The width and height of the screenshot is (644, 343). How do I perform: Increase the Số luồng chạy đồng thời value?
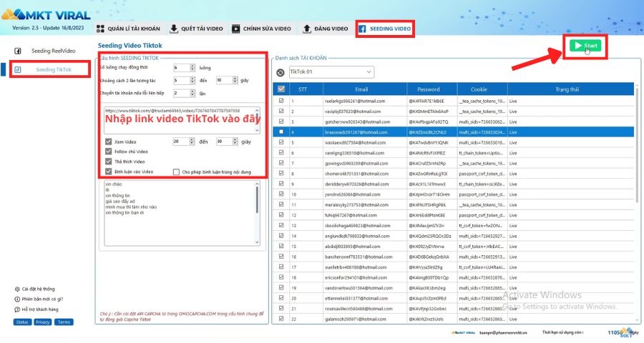pos(192,66)
